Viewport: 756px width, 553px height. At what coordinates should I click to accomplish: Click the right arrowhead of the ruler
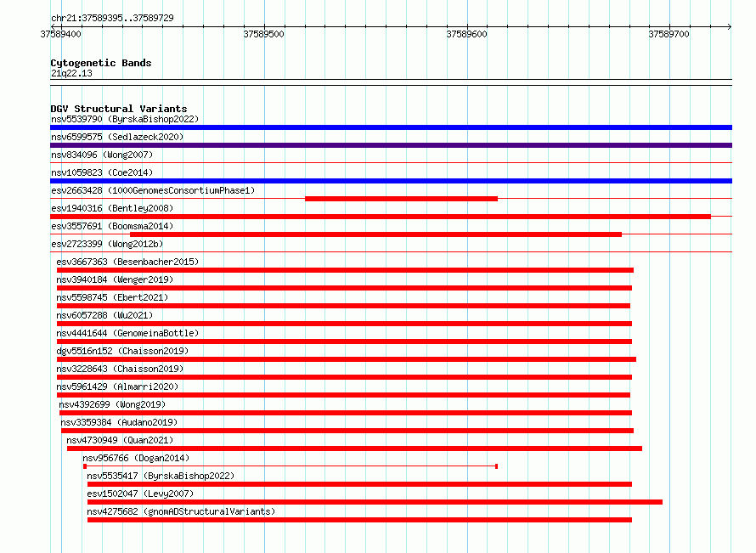pos(730,26)
